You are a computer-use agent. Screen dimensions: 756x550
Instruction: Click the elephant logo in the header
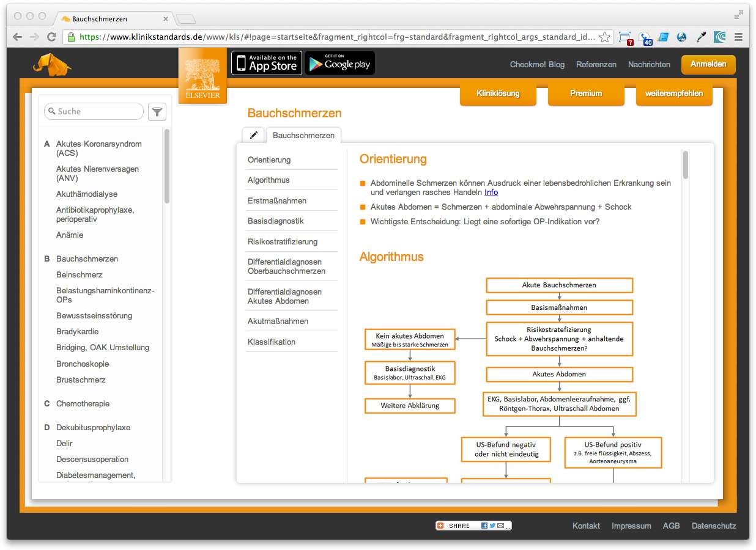[52, 64]
